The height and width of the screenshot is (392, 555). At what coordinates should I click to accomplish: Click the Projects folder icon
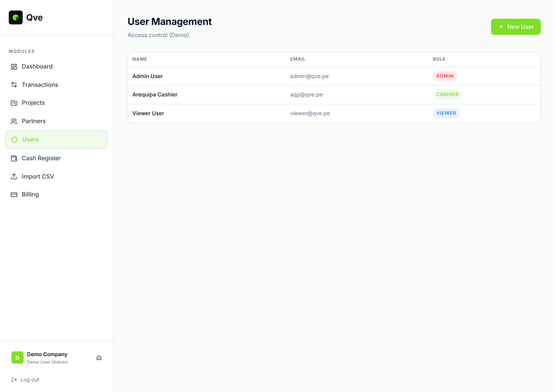pyautogui.click(x=14, y=103)
